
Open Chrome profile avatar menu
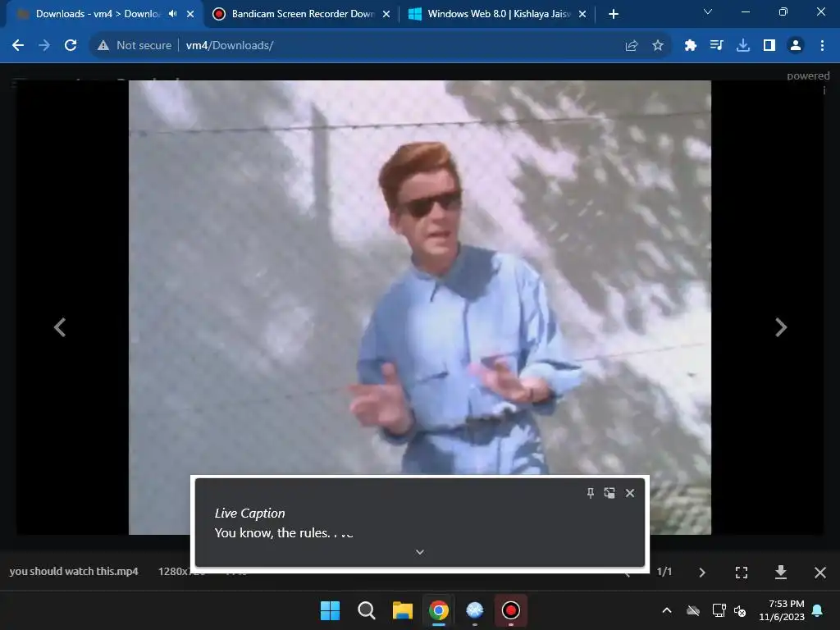[x=796, y=46]
